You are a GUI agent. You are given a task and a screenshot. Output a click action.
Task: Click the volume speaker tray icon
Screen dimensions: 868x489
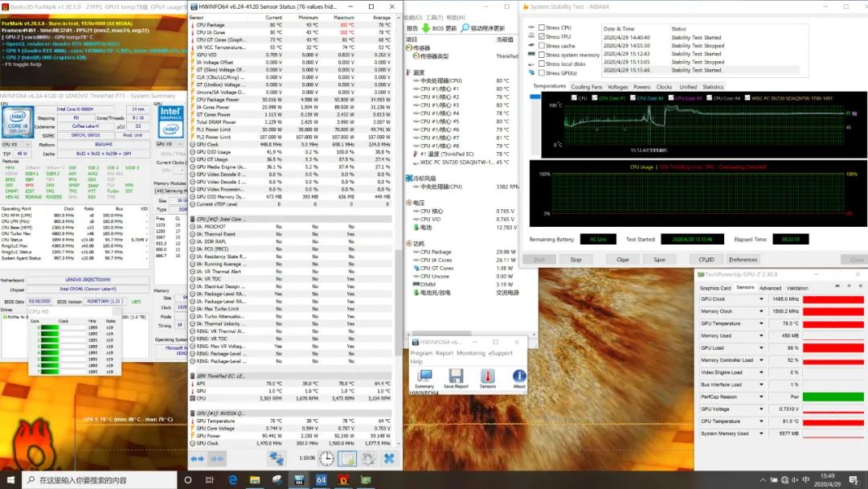tap(795, 479)
